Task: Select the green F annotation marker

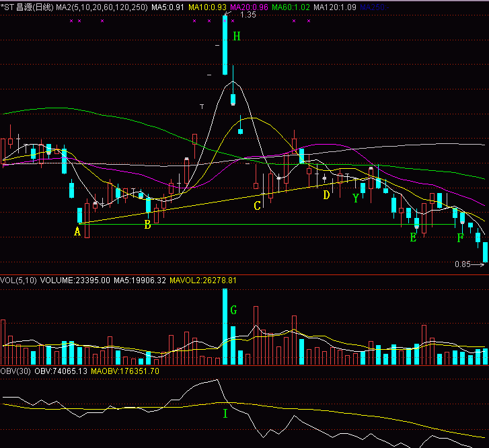Action: tap(460, 238)
